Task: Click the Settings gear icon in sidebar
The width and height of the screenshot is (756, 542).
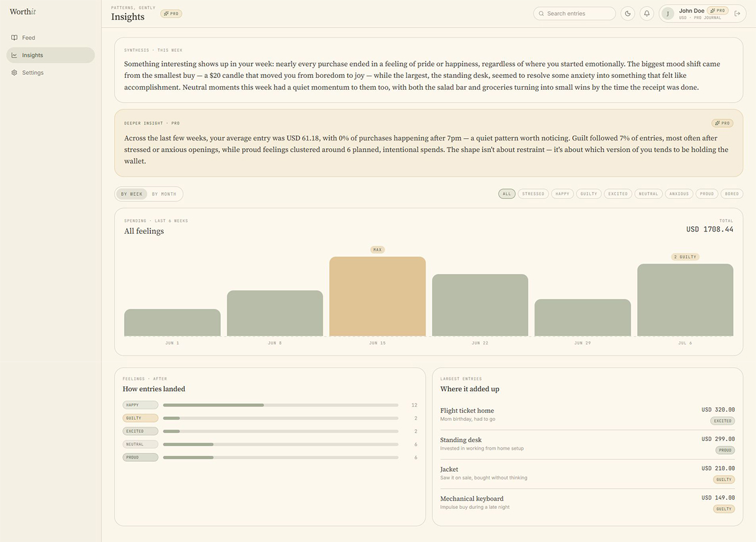Action: [14, 73]
